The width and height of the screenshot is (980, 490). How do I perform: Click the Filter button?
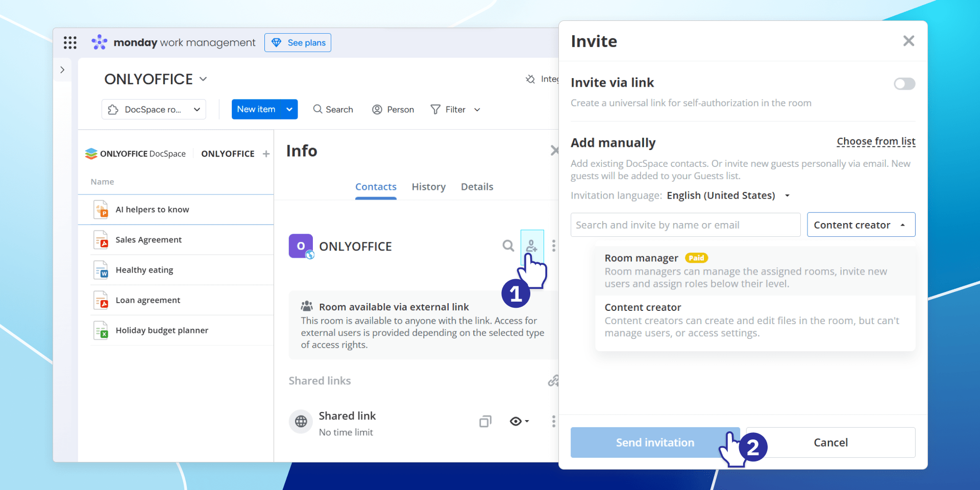pyautogui.click(x=448, y=109)
